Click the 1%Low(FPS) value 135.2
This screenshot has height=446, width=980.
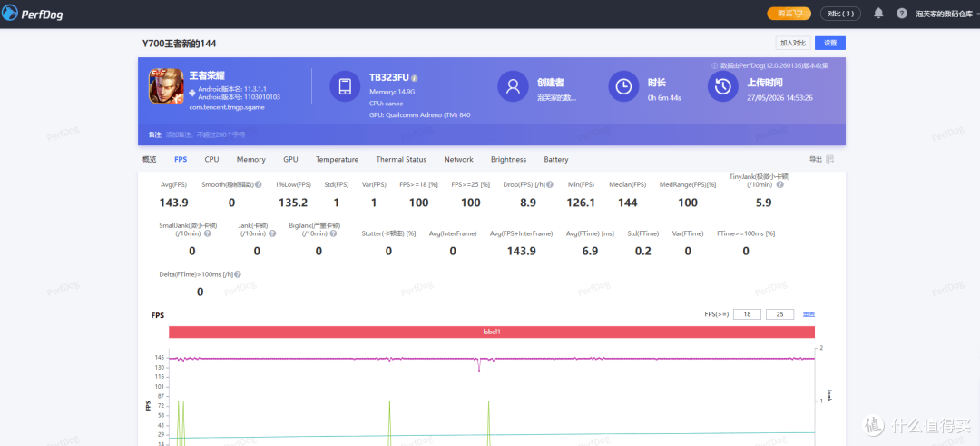292,203
